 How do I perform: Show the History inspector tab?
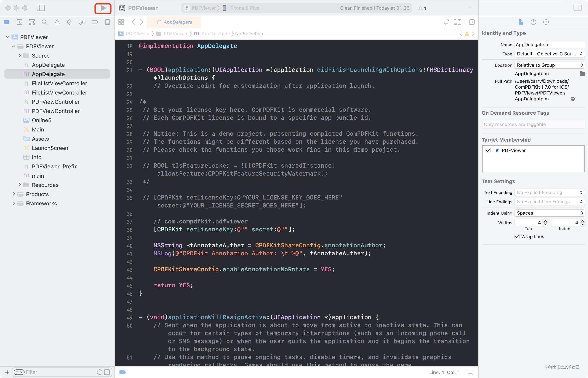pos(533,22)
